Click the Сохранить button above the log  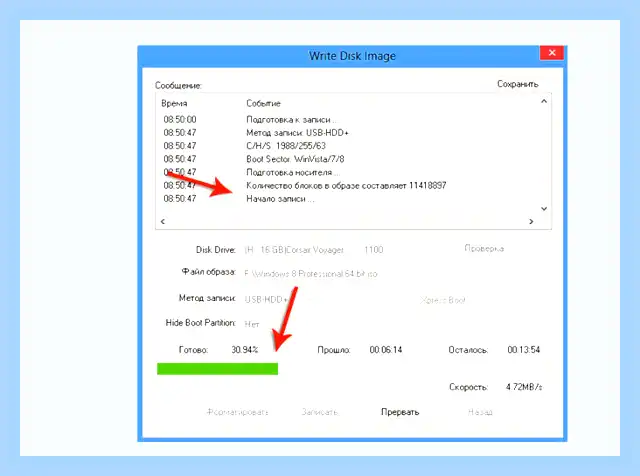tap(518, 84)
